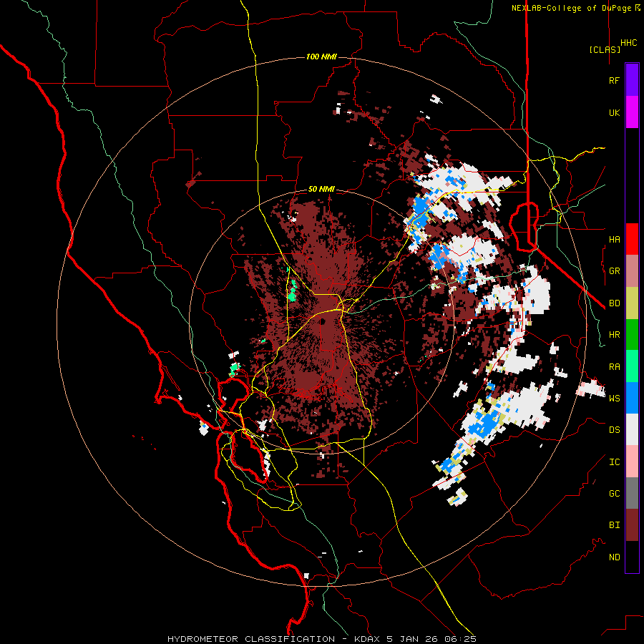Choose the blue WS legend swatch
Viewport: 644px width, 644px height.
632,398
